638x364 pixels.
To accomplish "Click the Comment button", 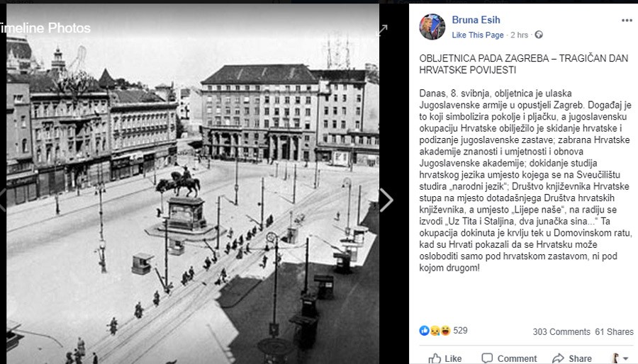I will (509, 358).
